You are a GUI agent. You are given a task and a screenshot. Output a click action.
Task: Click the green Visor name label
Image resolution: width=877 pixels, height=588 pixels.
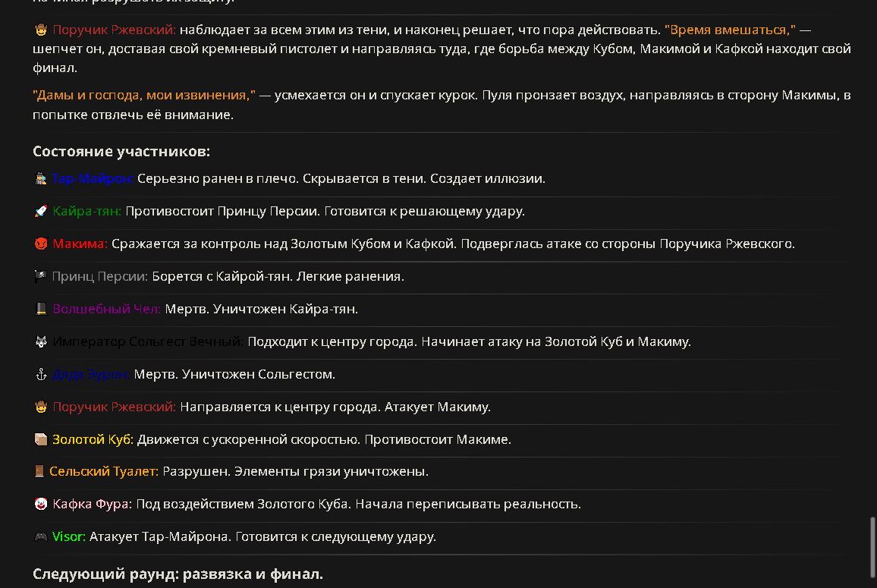69,536
